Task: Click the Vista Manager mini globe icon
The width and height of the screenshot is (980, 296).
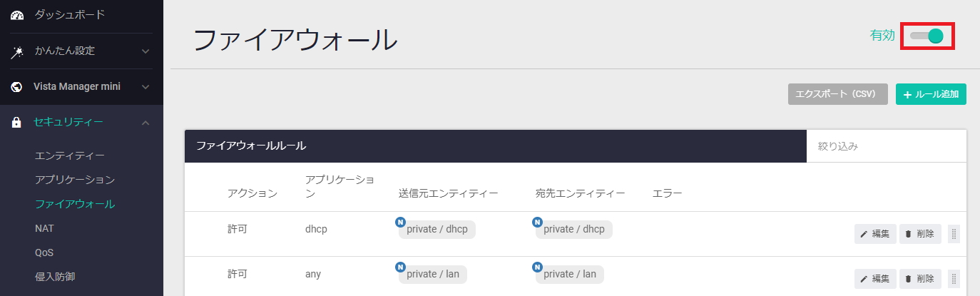Action: tap(17, 87)
